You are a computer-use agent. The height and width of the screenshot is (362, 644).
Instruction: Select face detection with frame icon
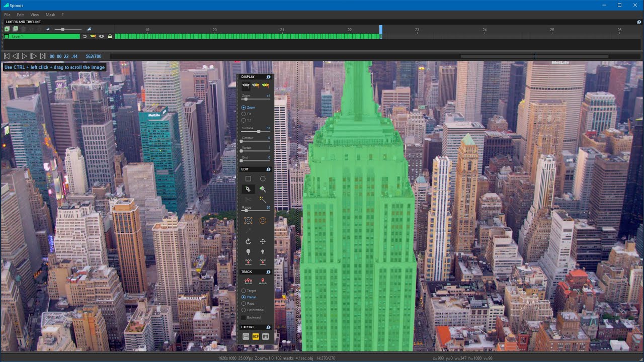point(248,220)
